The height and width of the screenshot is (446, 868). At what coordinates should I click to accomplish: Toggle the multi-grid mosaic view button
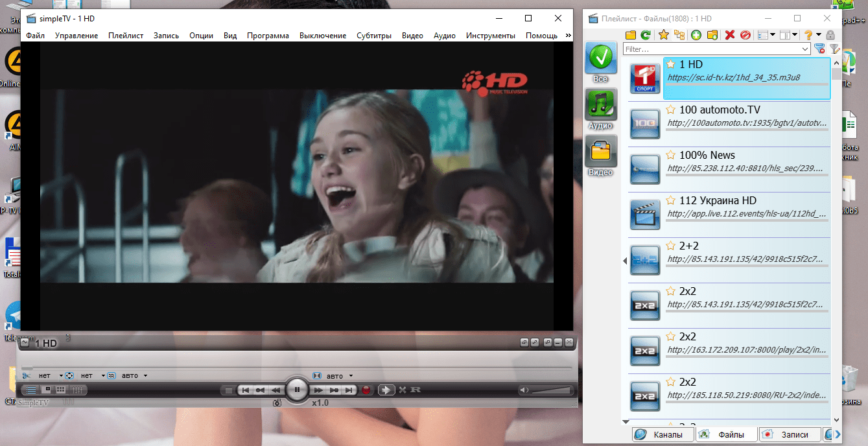pyautogui.click(x=61, y=390)
